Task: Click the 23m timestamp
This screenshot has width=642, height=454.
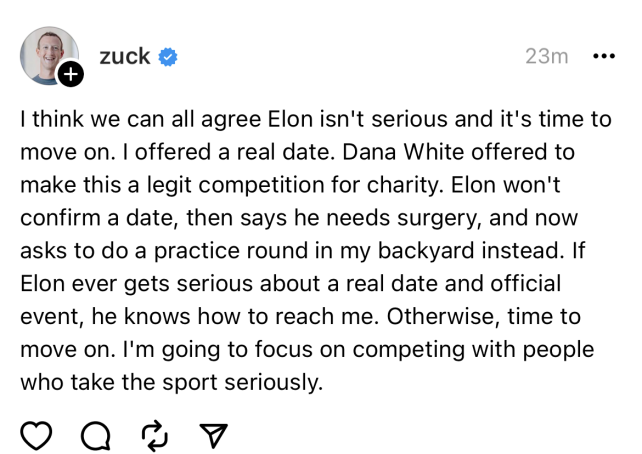Action: [546, 57]
